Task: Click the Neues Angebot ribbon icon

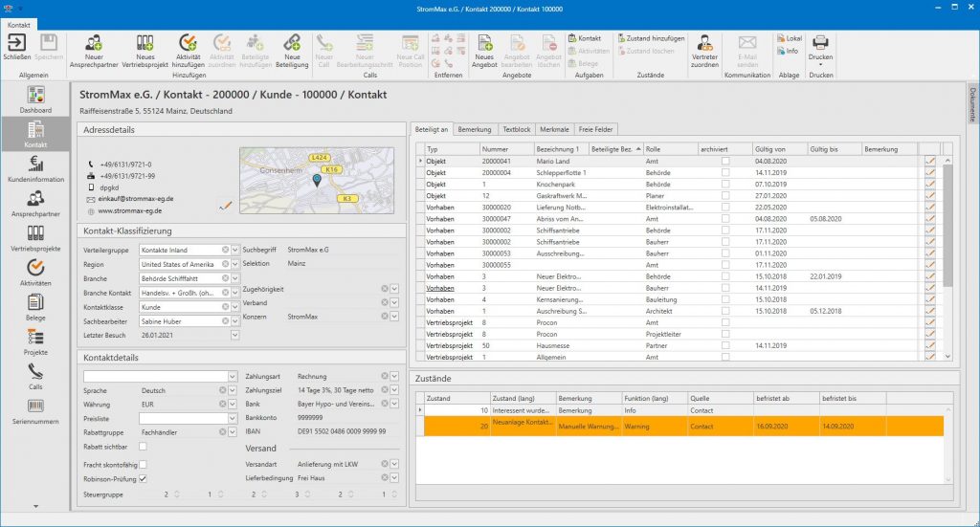Action: click(x=484, y=43)
